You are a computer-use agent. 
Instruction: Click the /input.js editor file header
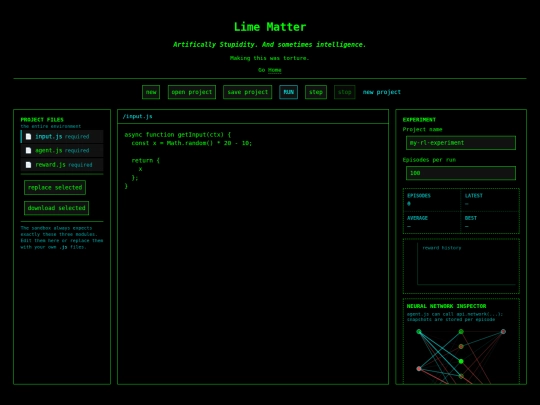pyautogui.click(x=253, y=116)
